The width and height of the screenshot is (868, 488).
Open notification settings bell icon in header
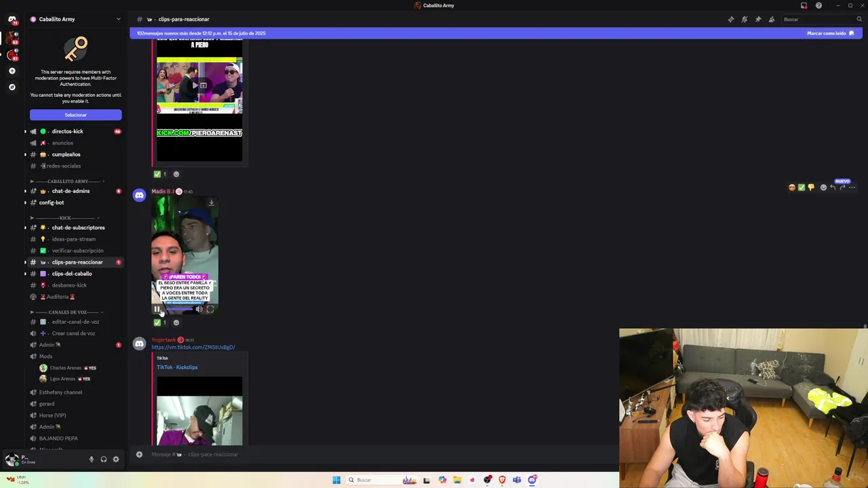(x=744, y=19)
